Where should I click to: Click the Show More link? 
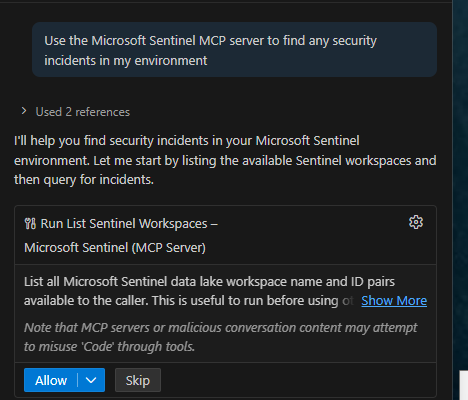(x=394, y=301)
